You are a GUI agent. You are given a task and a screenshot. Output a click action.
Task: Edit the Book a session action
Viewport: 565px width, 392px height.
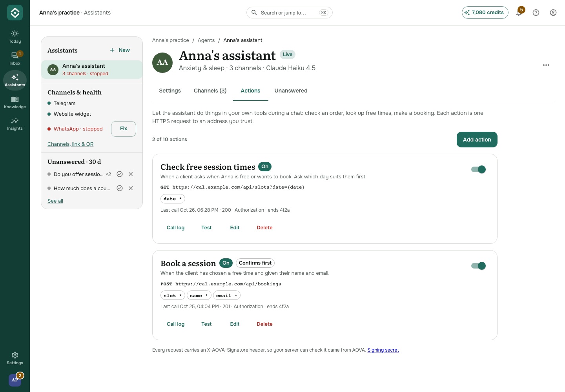pos(235,324)
